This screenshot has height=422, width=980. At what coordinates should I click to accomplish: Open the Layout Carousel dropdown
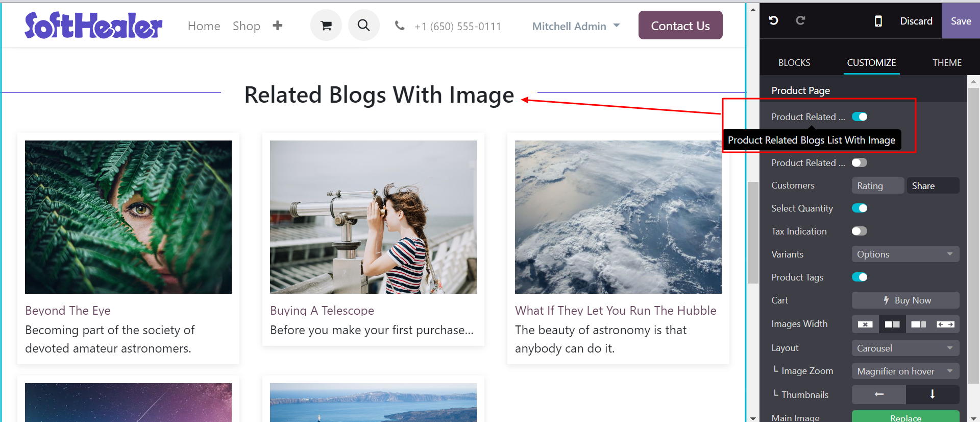905,348
